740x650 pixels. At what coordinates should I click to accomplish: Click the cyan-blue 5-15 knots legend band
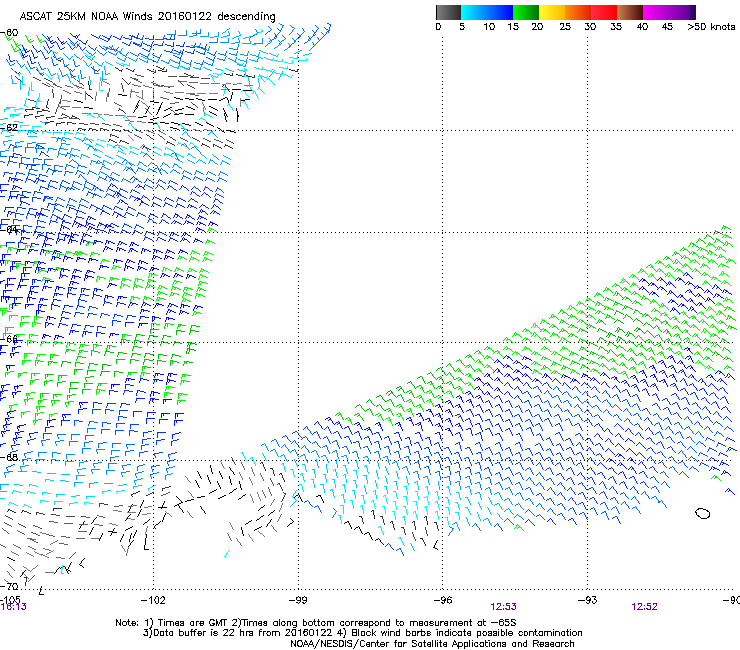[x=487, y=12]
